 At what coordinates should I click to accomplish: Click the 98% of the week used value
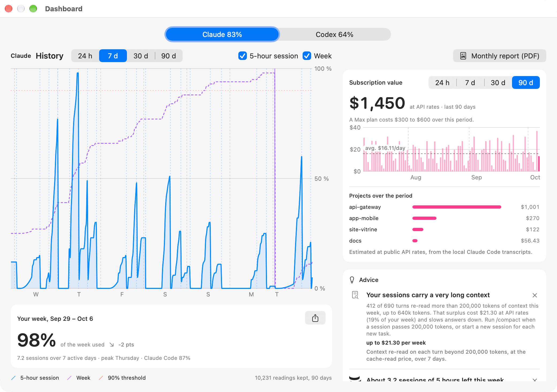coord(37,340)
